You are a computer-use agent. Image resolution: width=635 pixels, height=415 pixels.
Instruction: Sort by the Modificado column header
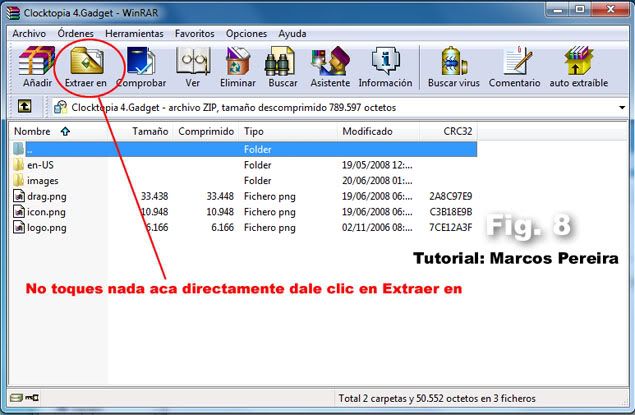378,131
